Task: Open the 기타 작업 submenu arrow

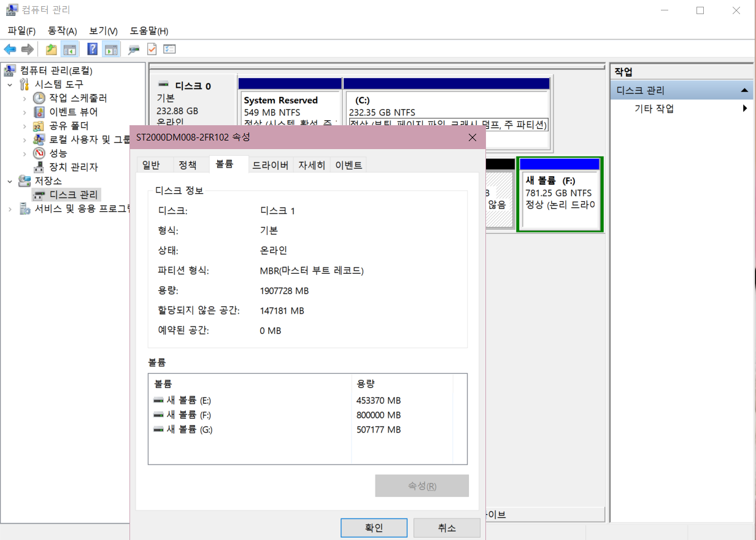Action: tap(746, 107)
